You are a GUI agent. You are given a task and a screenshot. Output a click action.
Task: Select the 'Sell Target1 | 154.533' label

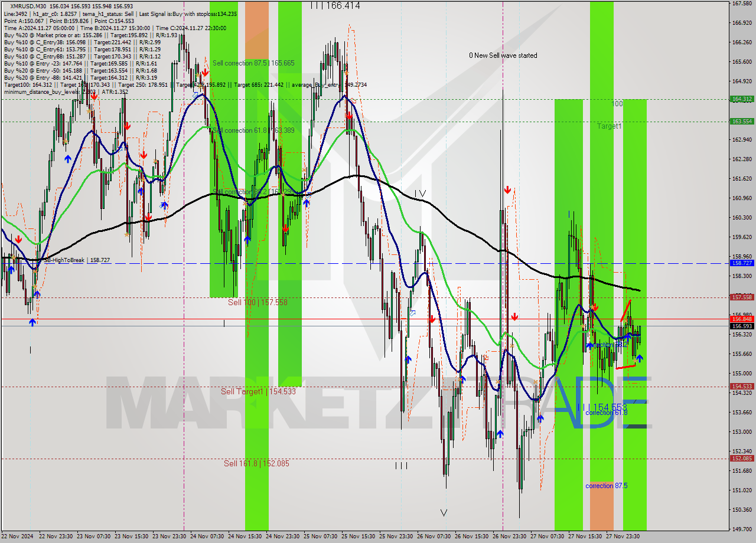click(258, 391)
